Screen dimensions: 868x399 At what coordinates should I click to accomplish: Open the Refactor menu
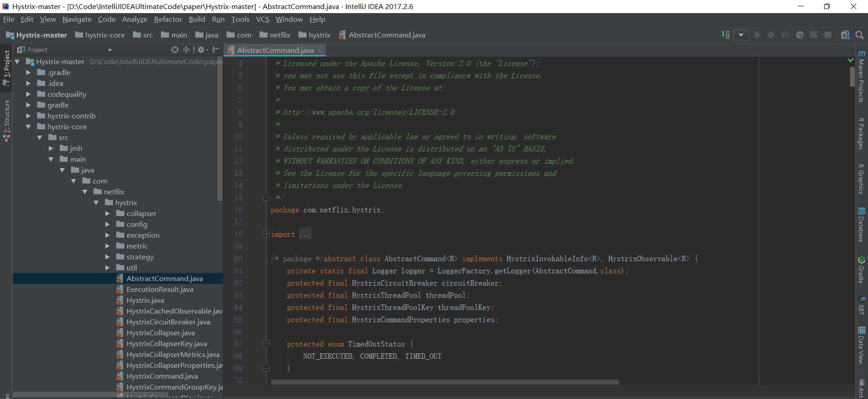pos(168,19)
